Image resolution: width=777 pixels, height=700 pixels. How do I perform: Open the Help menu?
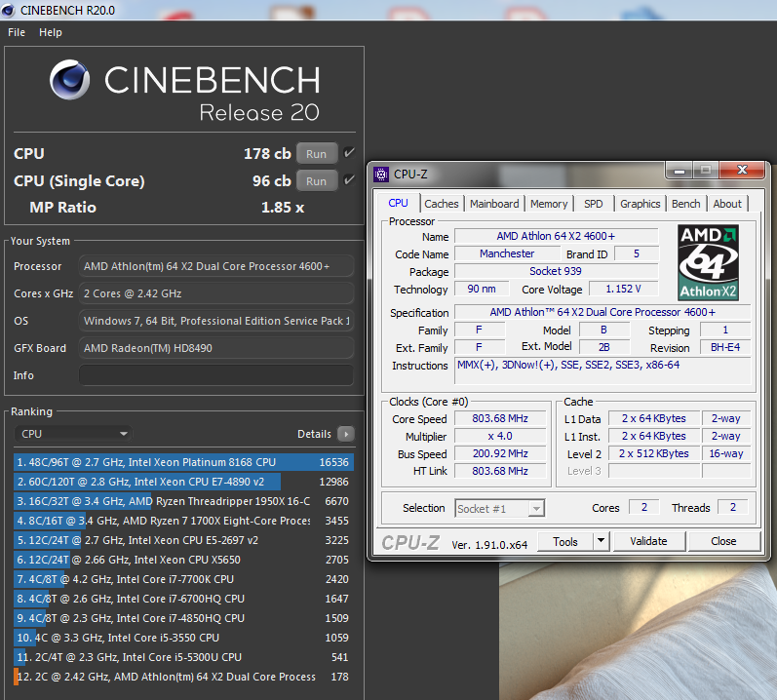point(51,32)
